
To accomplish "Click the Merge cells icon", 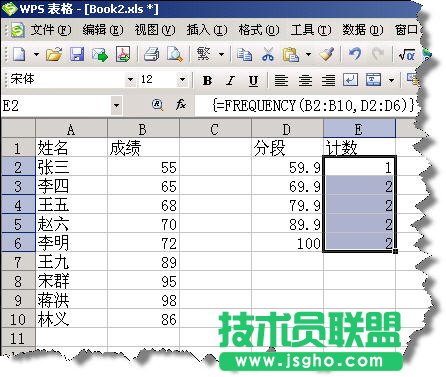I will point(373,80).
